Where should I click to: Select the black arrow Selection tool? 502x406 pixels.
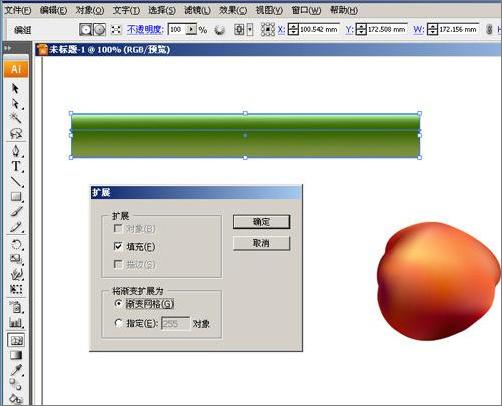[15, 88]
